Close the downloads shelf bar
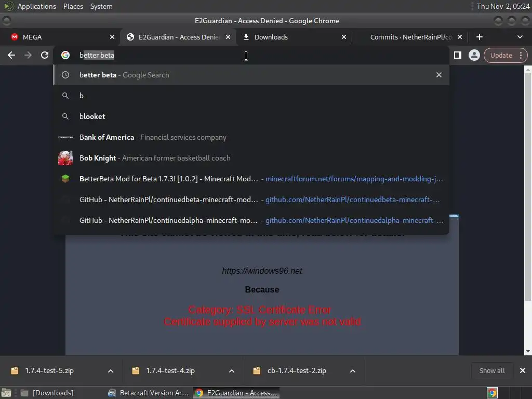This screenshot has height=399, width=532. [523, 370]
